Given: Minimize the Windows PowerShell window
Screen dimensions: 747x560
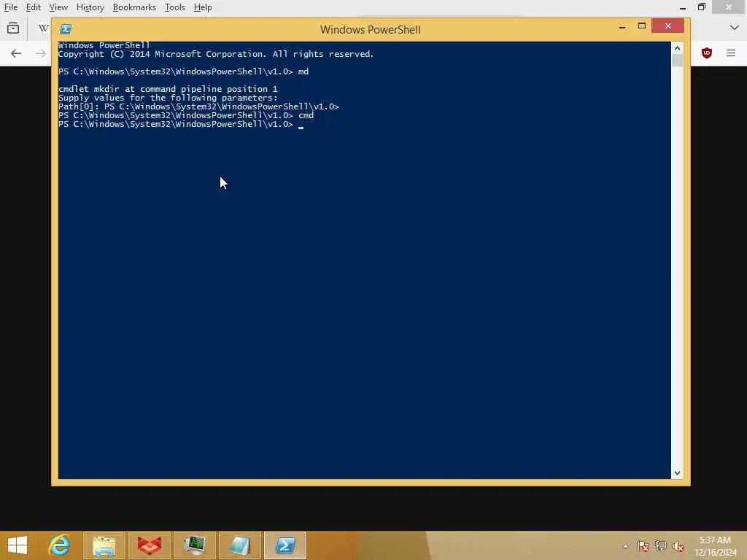Looking at the screenshot, I should pos(622,26).
